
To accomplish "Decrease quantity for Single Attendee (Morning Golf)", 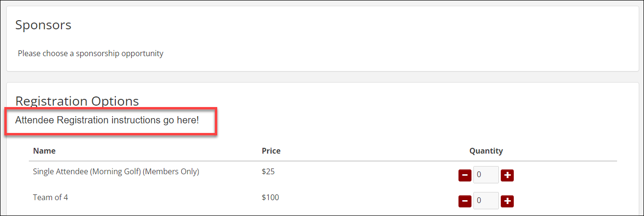I will (465, 175).
